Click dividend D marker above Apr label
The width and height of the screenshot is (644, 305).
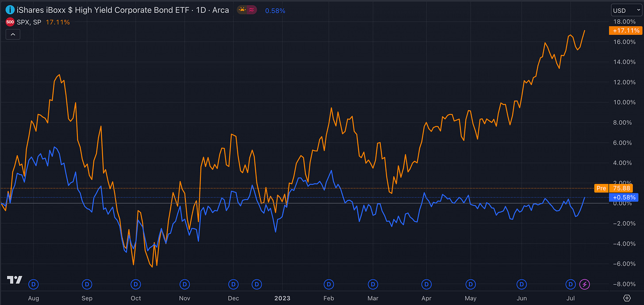point(427,284)
